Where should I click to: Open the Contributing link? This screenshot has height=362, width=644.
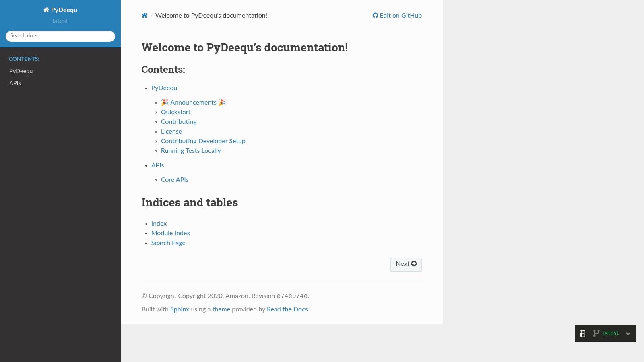179,122
